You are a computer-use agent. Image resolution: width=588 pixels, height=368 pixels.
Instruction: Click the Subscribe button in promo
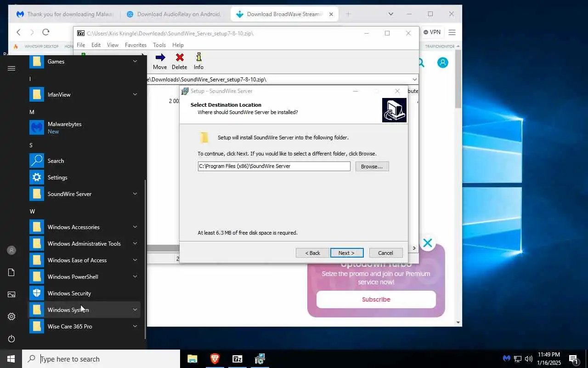coord(376,299)
